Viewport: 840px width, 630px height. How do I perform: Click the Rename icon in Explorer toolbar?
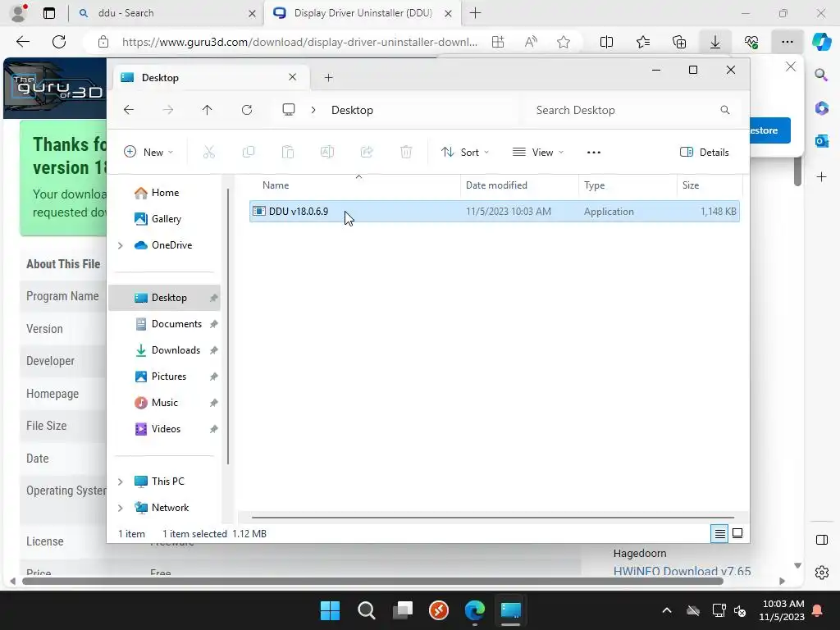coord(327,152)
